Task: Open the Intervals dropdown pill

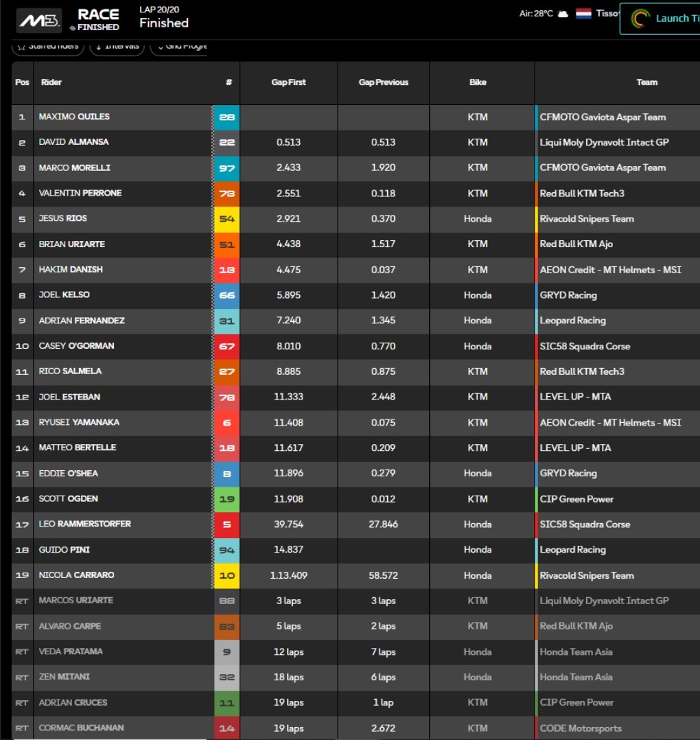Action: [117, 47]
